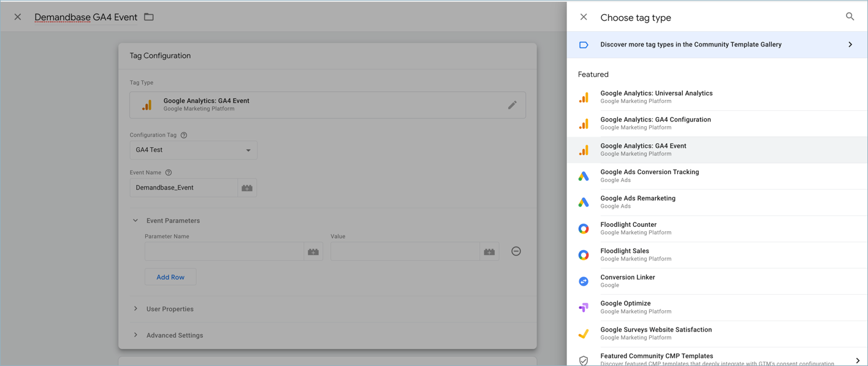Click the Parameter Name input field

click(x=224, y=251)
